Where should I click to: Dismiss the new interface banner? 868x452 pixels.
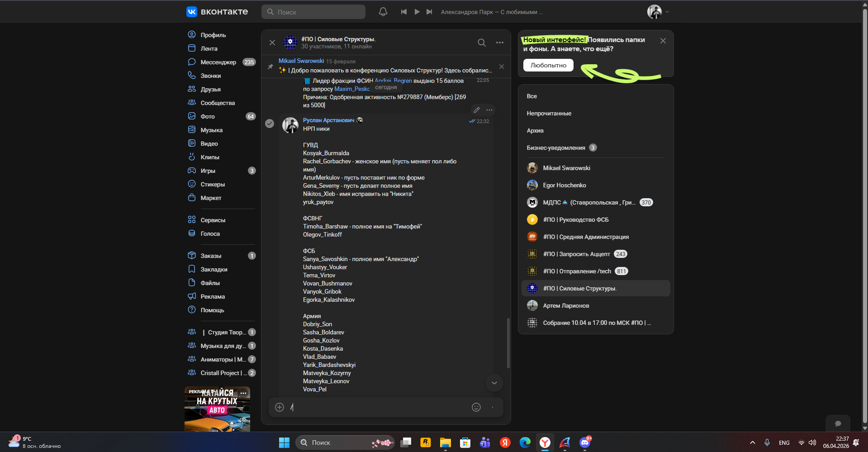point(663,41)
